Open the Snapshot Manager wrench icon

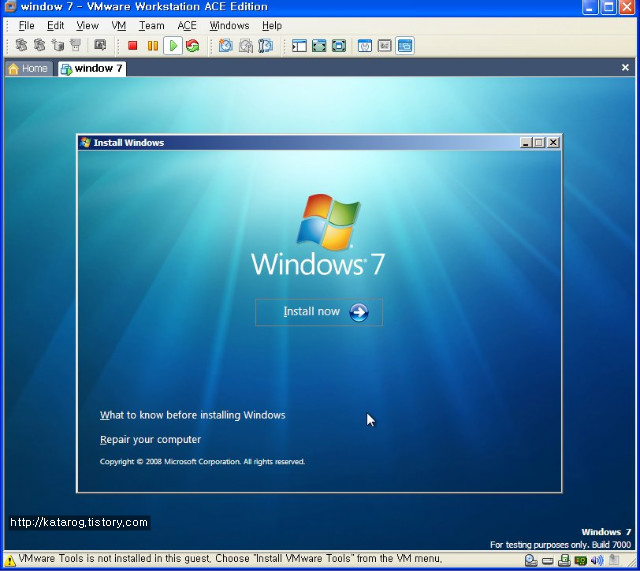tap(265, 45)
